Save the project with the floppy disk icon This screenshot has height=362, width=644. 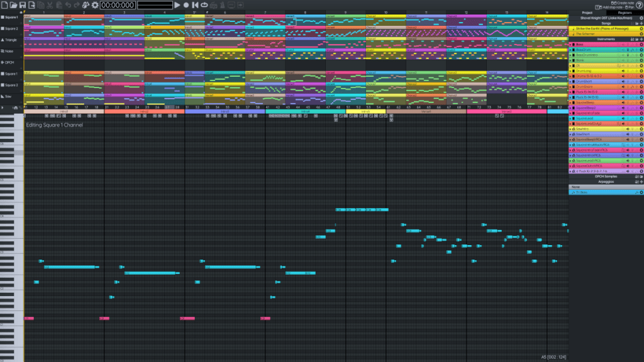[x=23, y=5]
